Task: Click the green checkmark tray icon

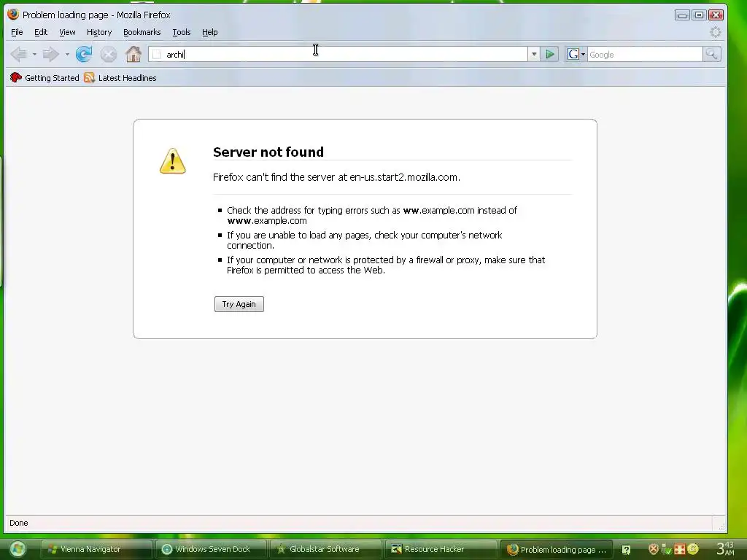Action: 667,550
